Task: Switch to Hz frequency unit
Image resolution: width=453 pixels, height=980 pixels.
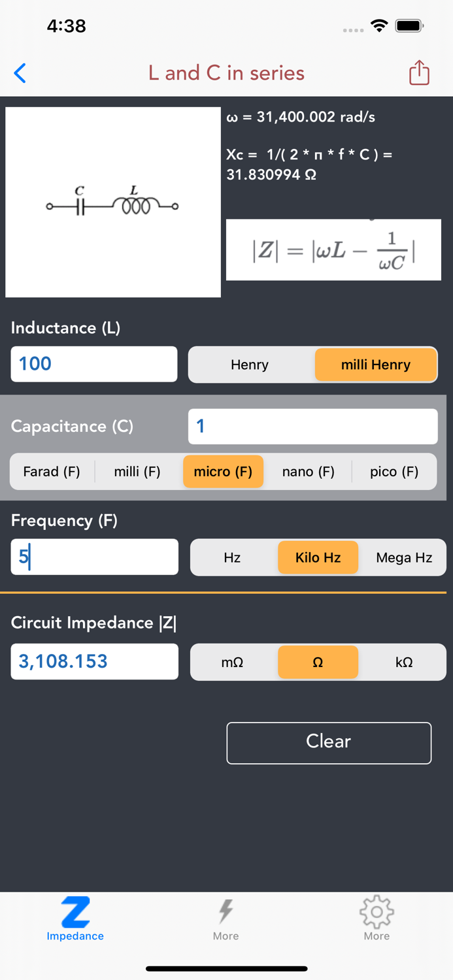Action: click(x=233, y=557)
